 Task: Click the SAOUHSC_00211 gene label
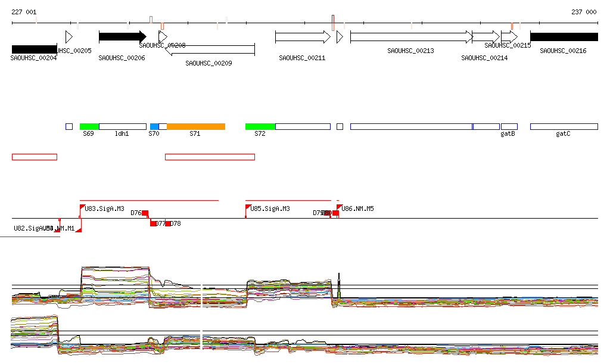click(x=302, y=58)
